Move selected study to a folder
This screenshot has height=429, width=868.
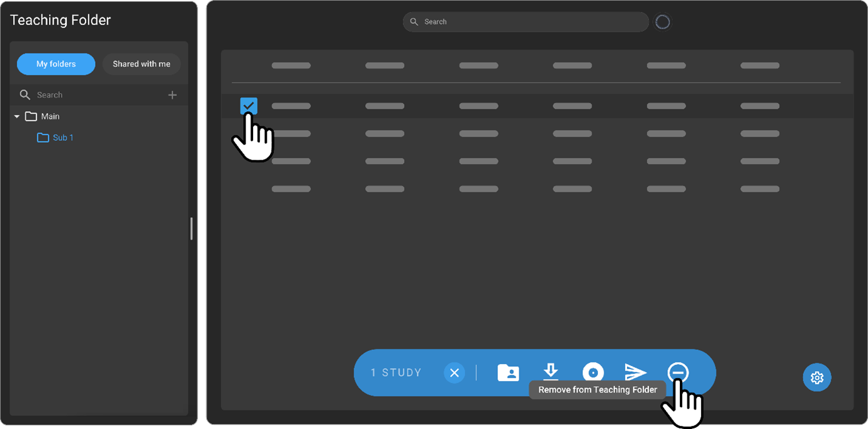pos(508,372)
